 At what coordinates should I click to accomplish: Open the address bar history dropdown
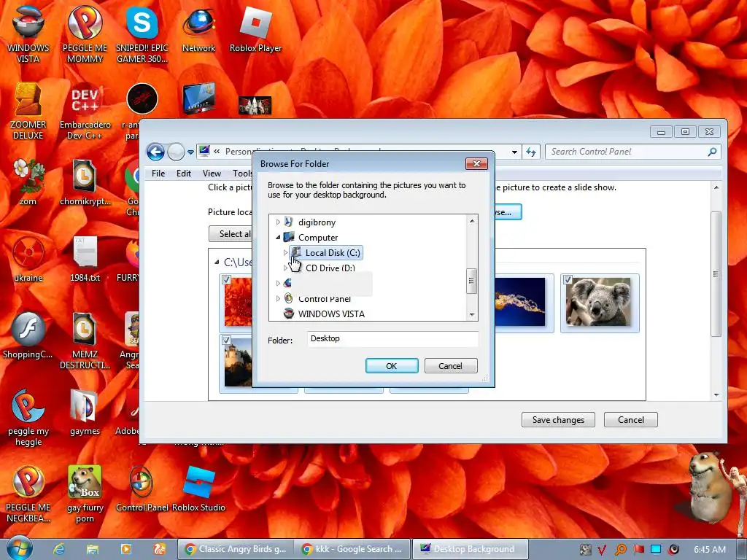(514, 152)
